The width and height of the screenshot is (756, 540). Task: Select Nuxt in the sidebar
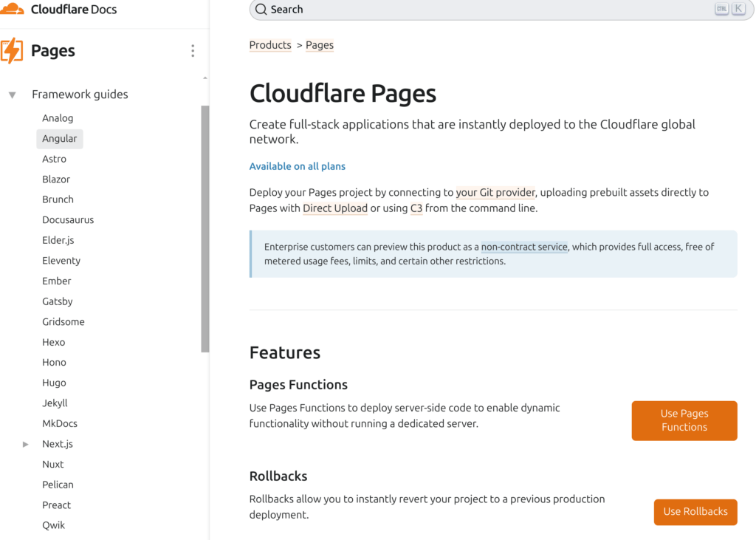(x=52, y=464)
